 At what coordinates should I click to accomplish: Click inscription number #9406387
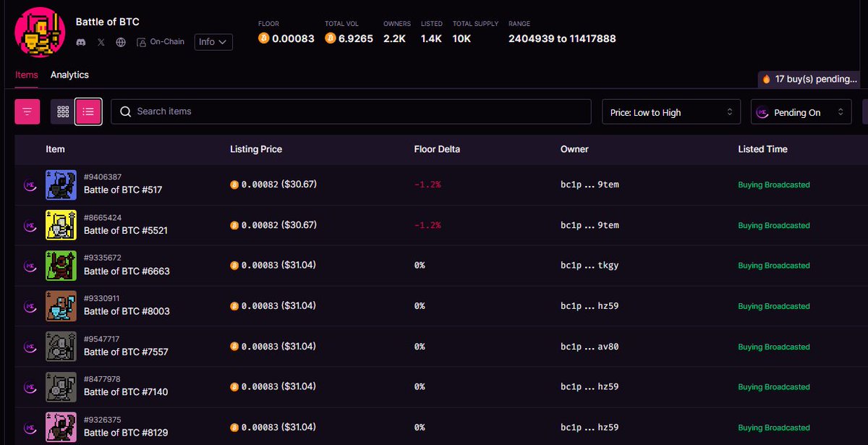point(103,177)
